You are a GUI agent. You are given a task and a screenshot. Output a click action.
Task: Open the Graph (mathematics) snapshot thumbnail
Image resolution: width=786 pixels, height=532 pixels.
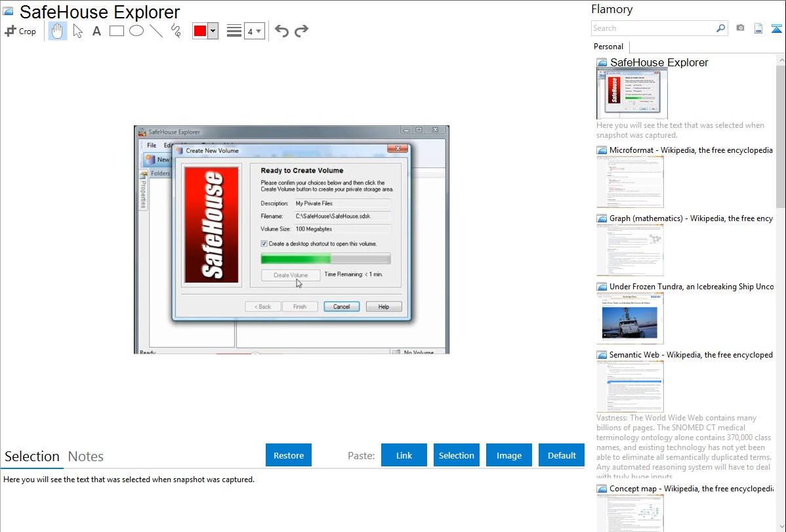coord(630,250)
